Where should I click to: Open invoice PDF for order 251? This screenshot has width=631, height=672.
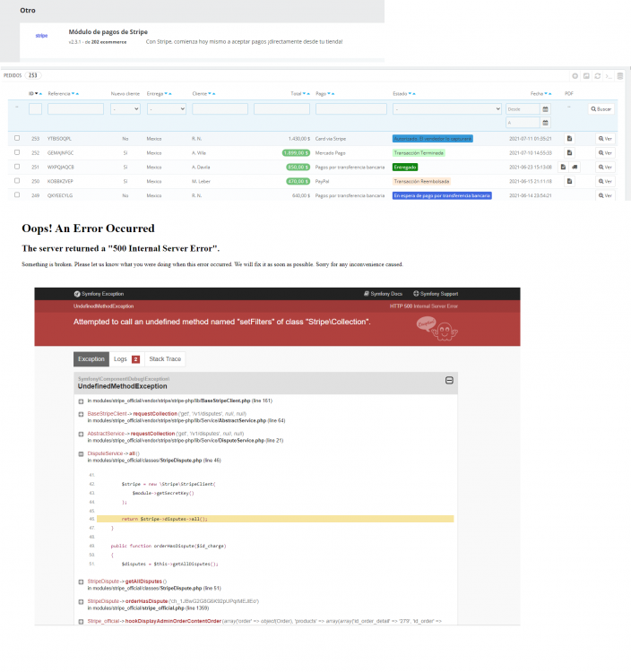[563, 167]
